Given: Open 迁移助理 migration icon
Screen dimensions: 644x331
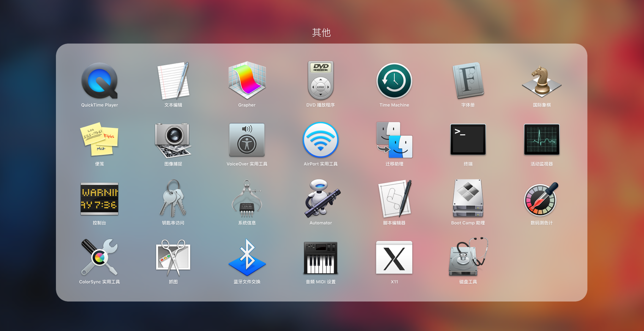Looking at the screenshot, I should click(394, 140).
